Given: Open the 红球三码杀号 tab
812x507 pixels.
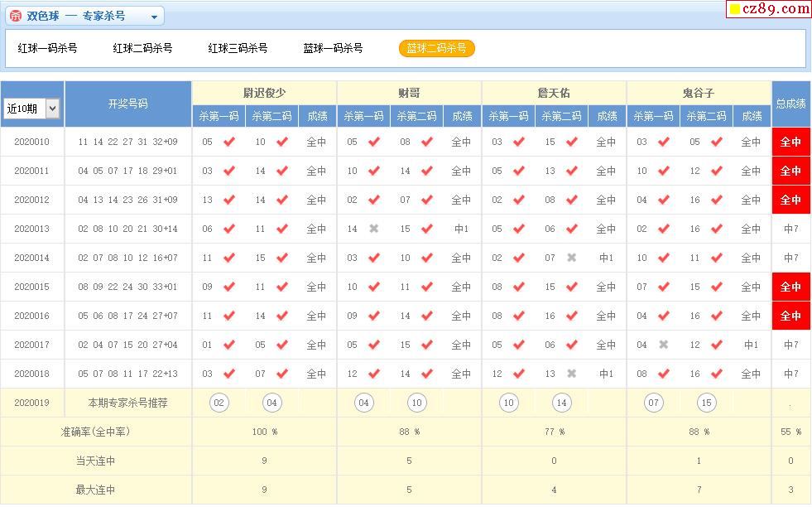Looking at the screenshot, I should 238,48.
